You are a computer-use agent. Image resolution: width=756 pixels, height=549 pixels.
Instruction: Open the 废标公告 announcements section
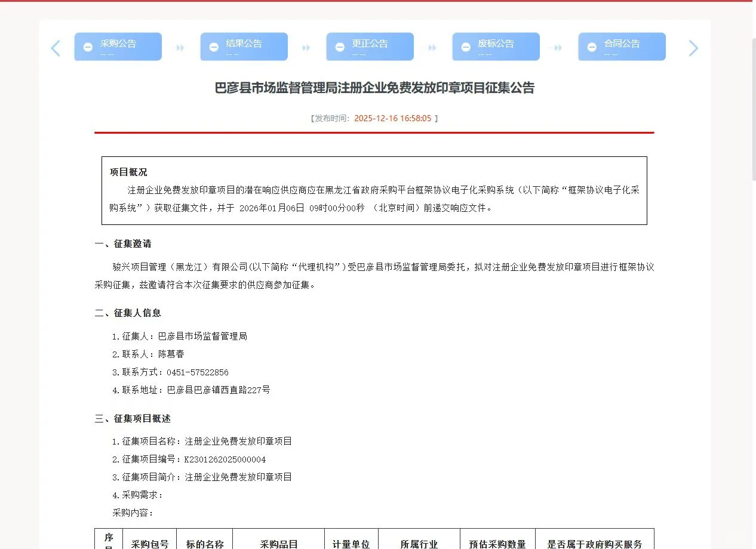[496, 46]
